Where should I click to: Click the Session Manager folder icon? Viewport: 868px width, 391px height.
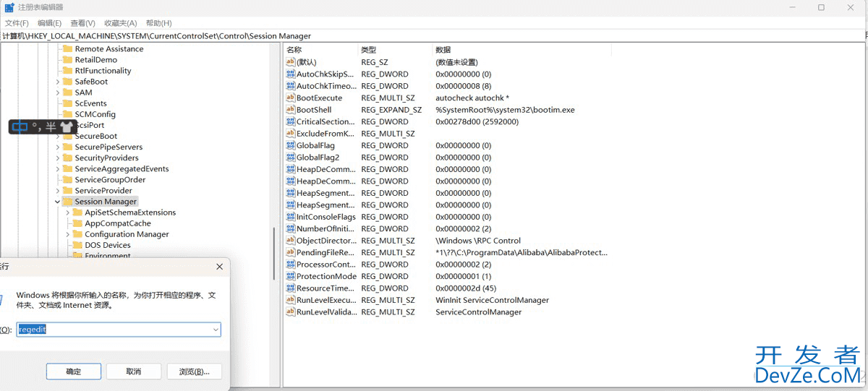click(x=68, y=202)
